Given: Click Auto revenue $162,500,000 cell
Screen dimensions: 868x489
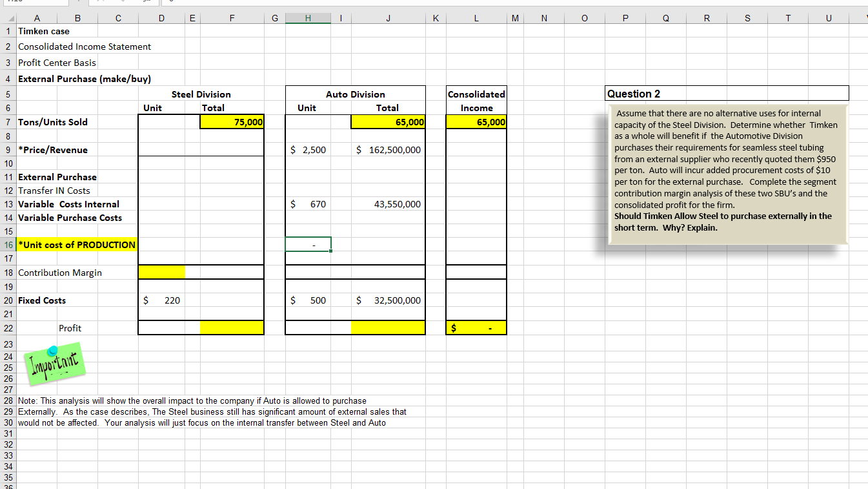Looking at the screenshot, I should click(x=387, y=150).
